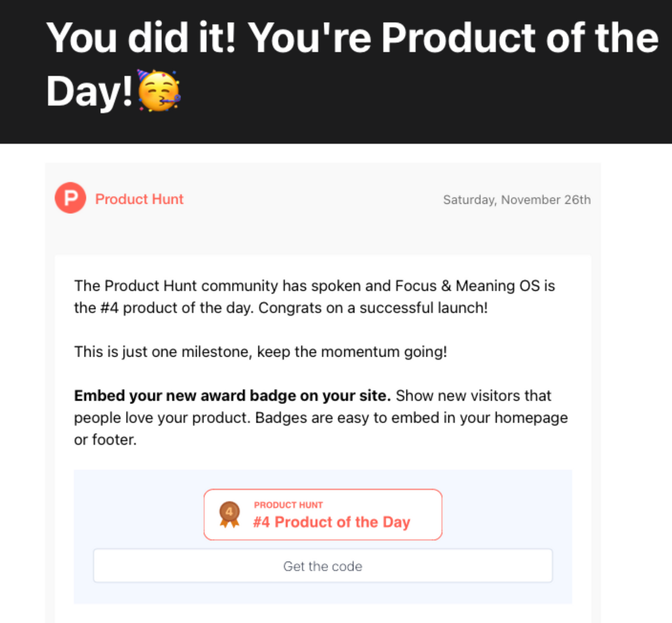Click the Focus & Meaning OS product name
Image resolution: width=672 pixels, height=623 pixels.
[x=467, y=286]
